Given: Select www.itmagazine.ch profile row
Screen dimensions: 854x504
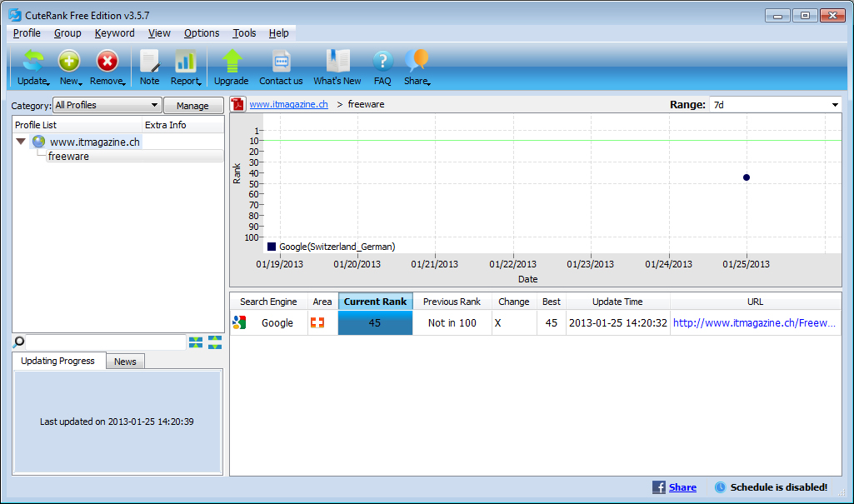Looking at the screenshot, I should tap(95, 142).
